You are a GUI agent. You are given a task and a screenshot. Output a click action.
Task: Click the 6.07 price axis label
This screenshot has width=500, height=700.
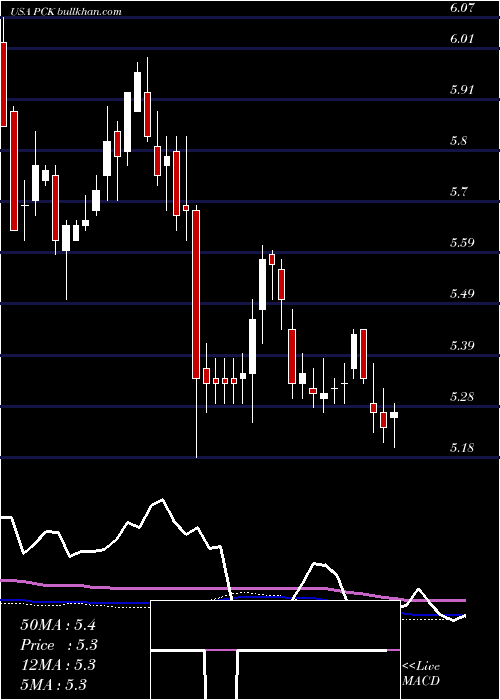click(x=462, y=8)
